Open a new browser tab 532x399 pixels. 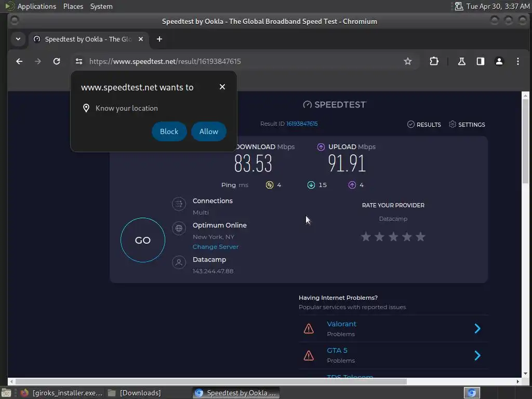pyautogui.click(x=159, y=39)
